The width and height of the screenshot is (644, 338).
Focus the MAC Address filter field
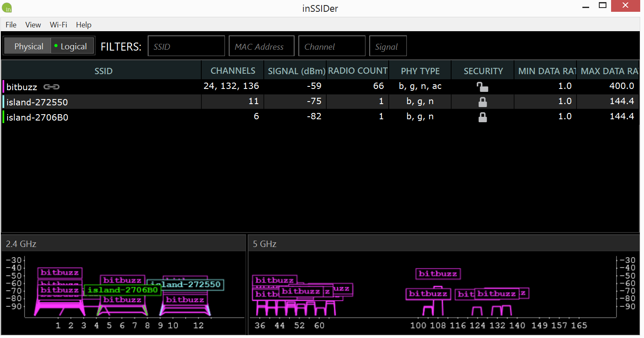(x=261, y=46)
